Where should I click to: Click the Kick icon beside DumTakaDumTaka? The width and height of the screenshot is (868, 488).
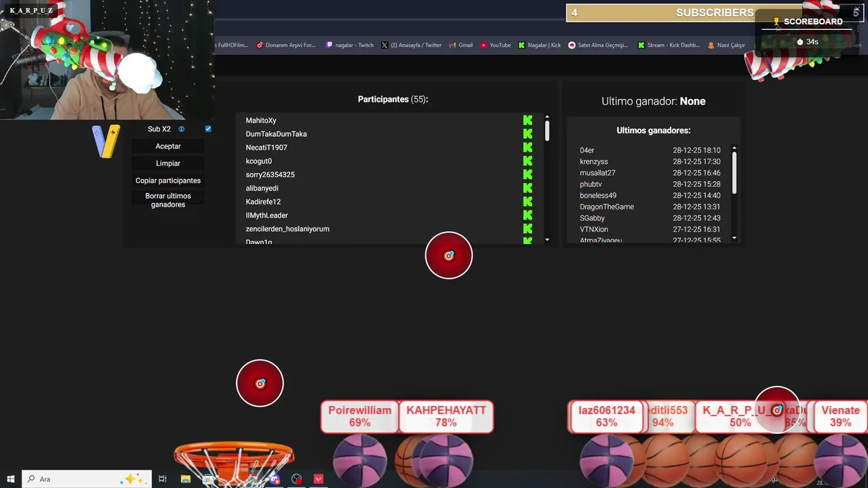(x=528, y=134)
